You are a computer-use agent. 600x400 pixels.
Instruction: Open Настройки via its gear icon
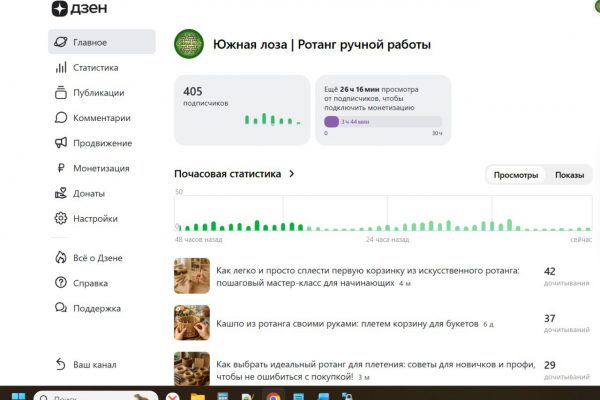click(x=60, y=218)
